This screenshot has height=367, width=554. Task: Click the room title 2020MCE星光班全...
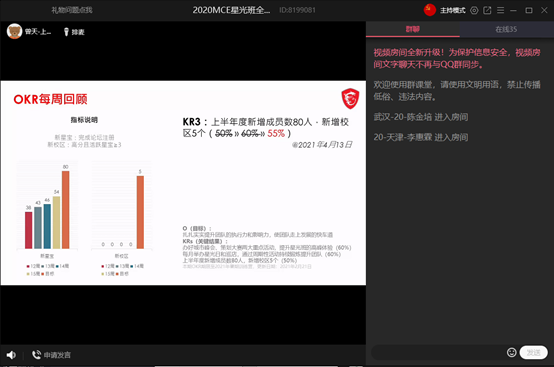[x=231, y=10]
